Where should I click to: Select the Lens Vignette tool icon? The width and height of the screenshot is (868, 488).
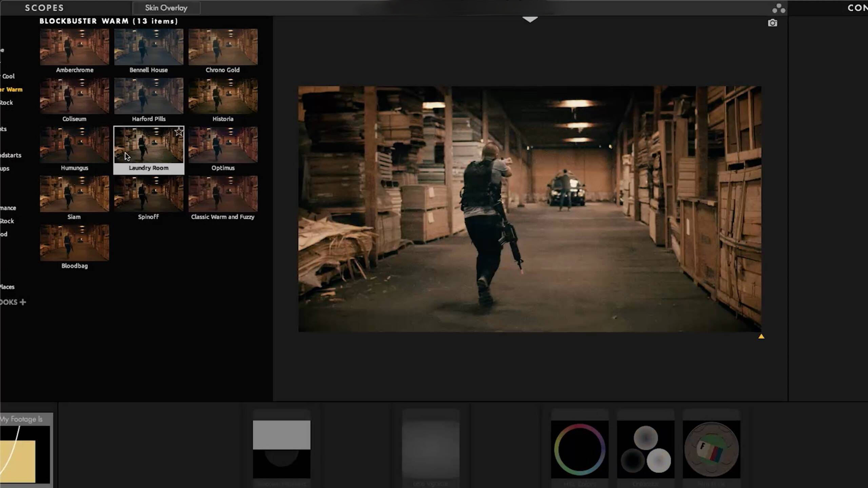coord(431,449)
